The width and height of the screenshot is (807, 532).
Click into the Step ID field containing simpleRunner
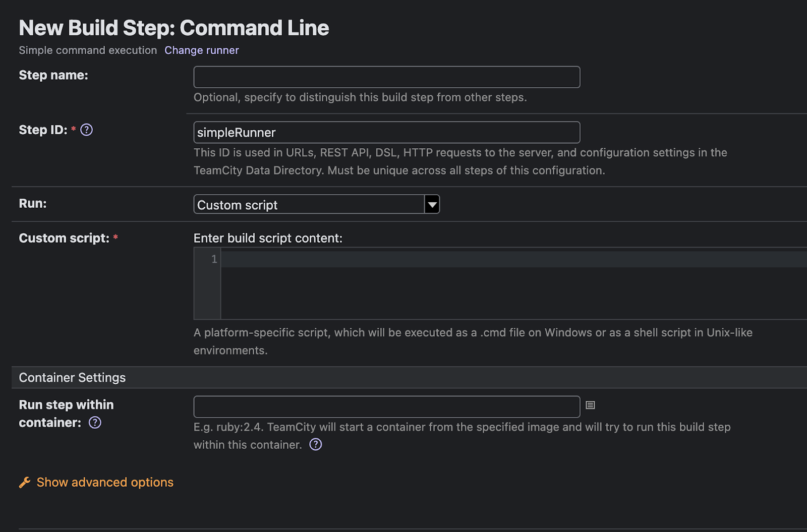386,133
